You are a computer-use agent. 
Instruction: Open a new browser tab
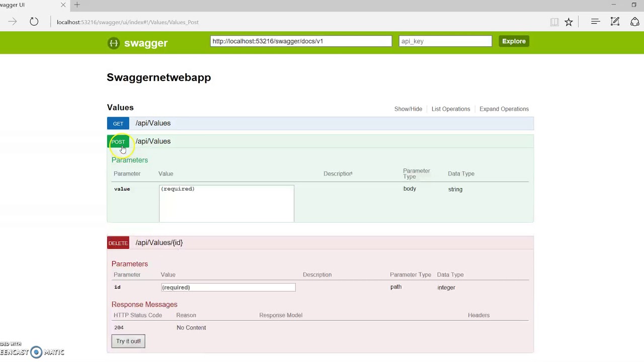click(x=77, y=5)
